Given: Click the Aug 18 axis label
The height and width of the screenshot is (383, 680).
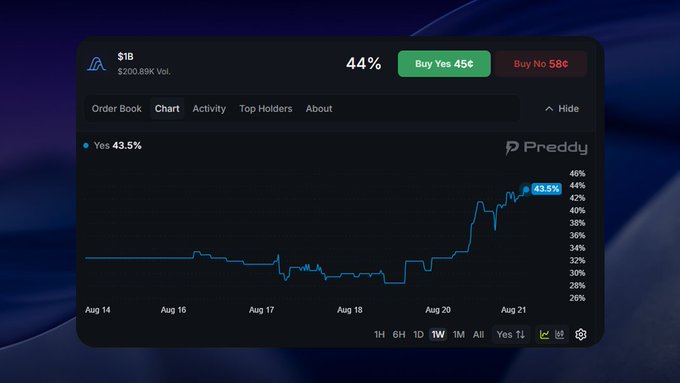Looking at the screenshot, I should pos(350,310).
